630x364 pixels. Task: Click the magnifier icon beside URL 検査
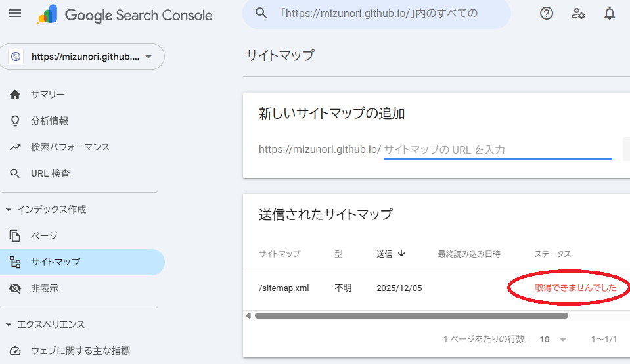(15, 173)
